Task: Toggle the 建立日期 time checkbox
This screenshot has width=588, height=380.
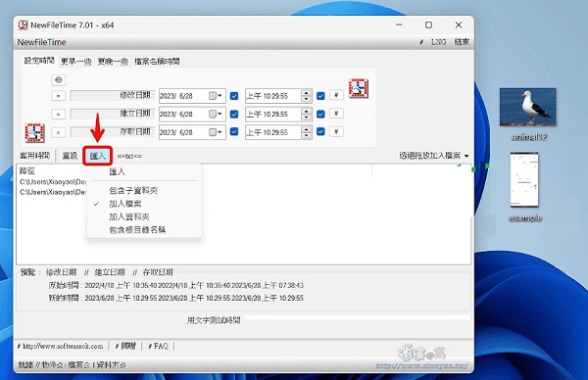Action: (x=320, y=114)
